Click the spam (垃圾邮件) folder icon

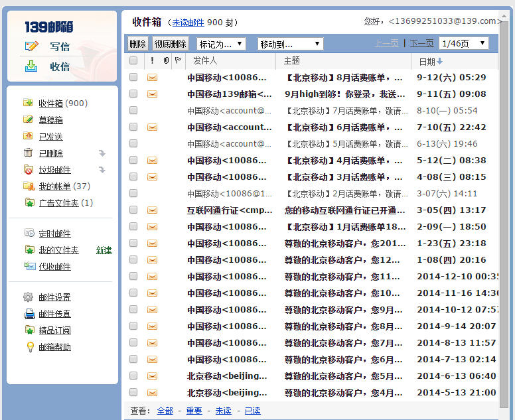[29, 169]
